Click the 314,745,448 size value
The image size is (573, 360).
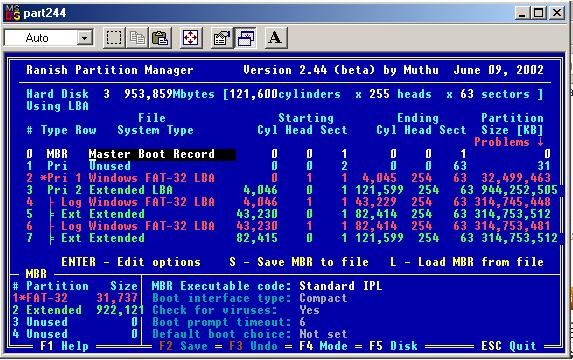point(512,202)
